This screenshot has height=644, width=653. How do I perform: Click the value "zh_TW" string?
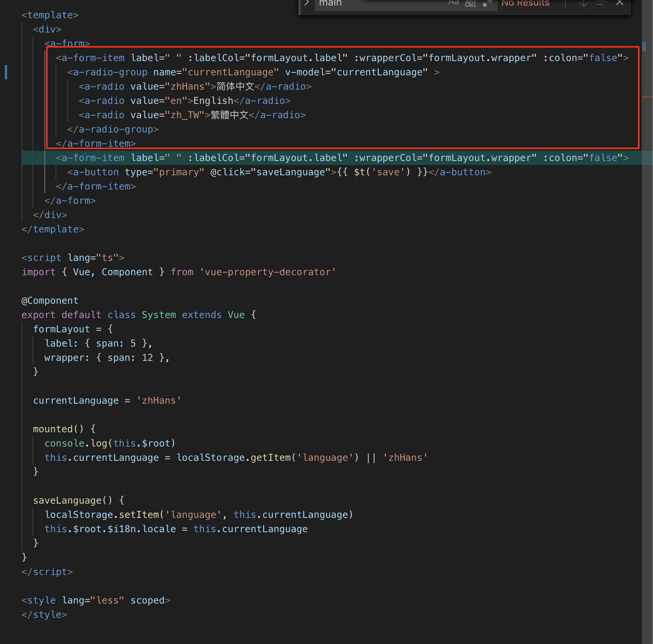click(x=188, y=115)
